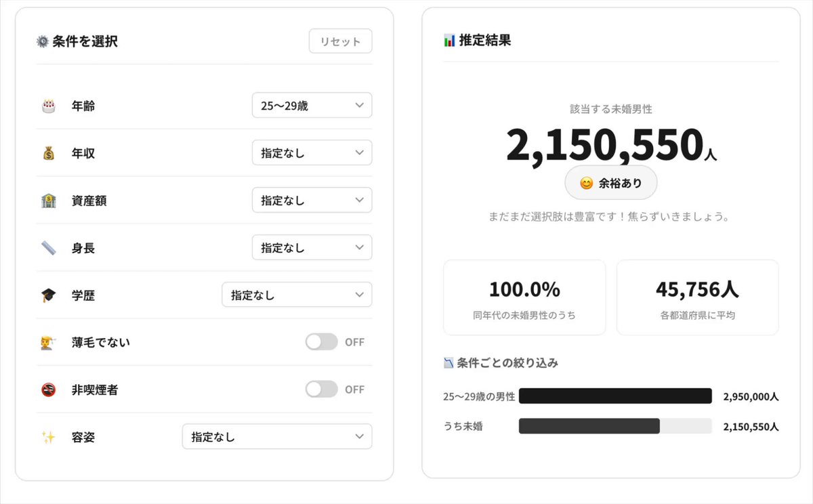Click the graduation cap icon beside 学歴
This screenshot has width=813, height=504.
tap(48, 295)
